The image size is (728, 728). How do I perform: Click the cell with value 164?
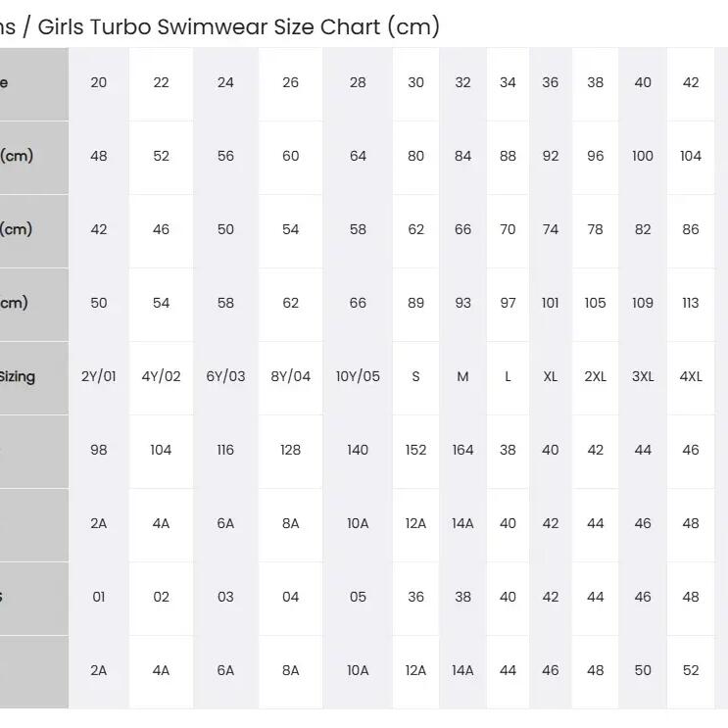click(x=462, y=452)
